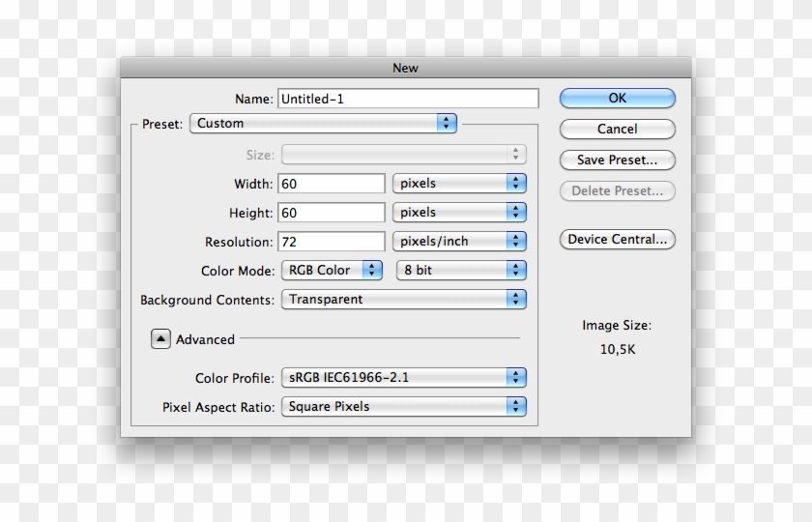
Task: Click the New dialog title bar
Action: [x=405, y=68]
